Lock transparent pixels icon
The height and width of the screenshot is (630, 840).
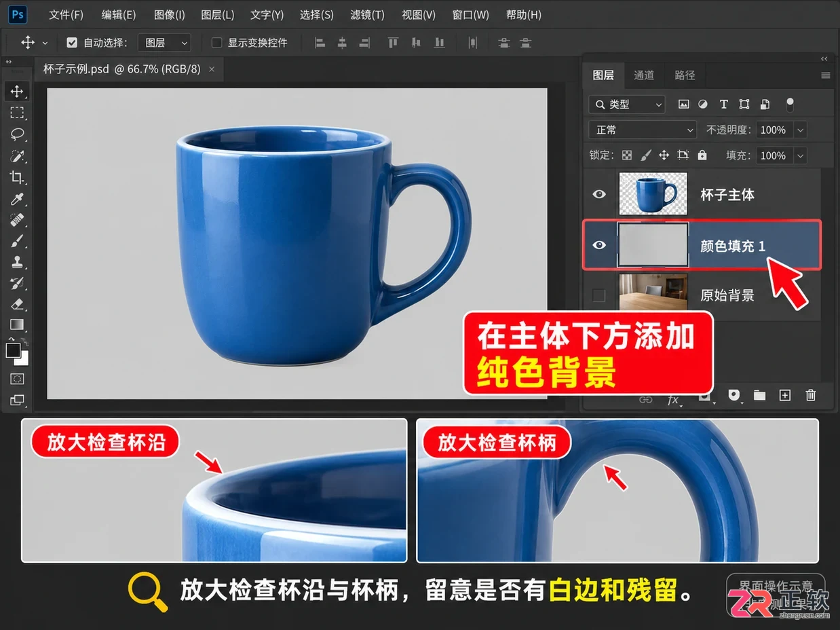[x=627, y=155]
